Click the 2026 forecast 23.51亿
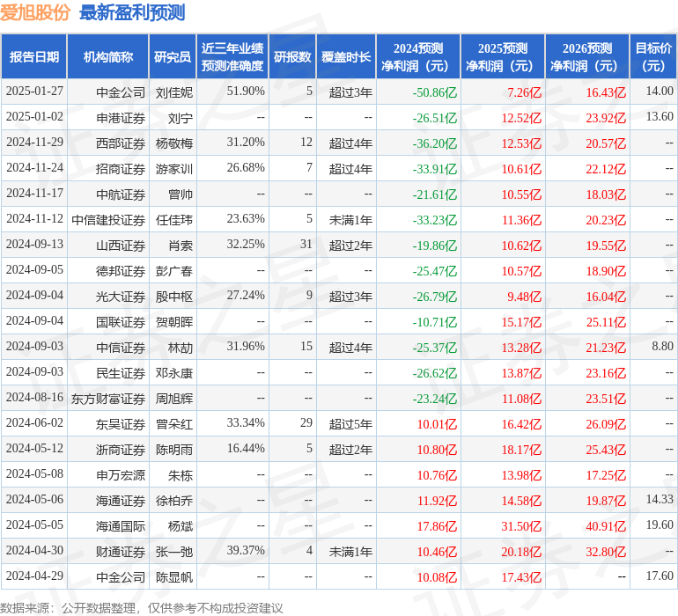 606,399
